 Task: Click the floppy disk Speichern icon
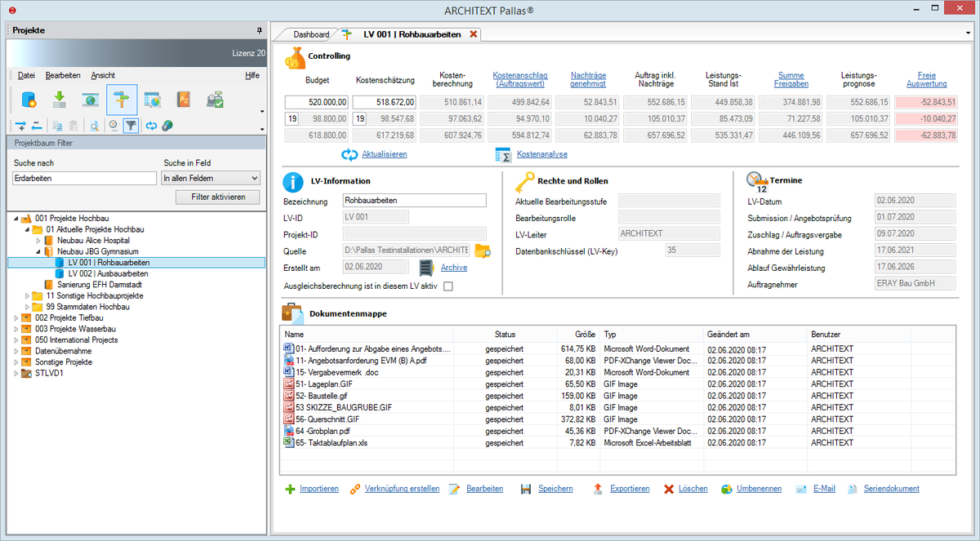pyautogui.click(x=526, y=489)
